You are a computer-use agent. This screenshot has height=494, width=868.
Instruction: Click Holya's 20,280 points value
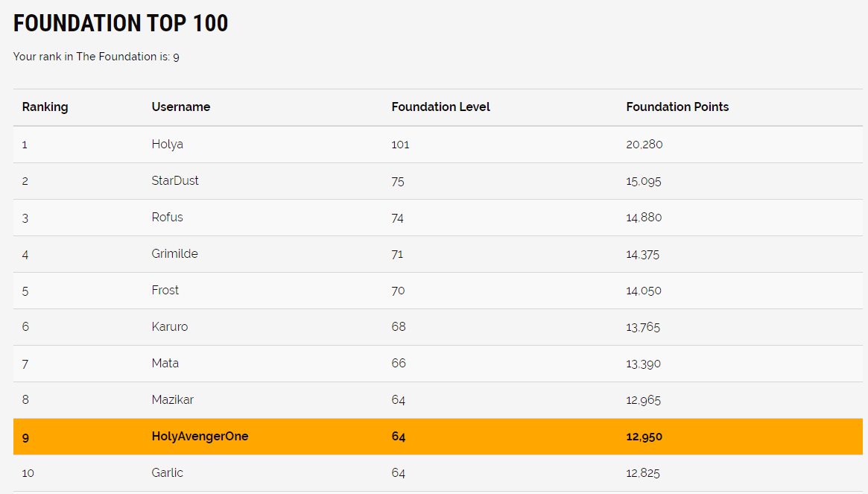tap(644, 145)
